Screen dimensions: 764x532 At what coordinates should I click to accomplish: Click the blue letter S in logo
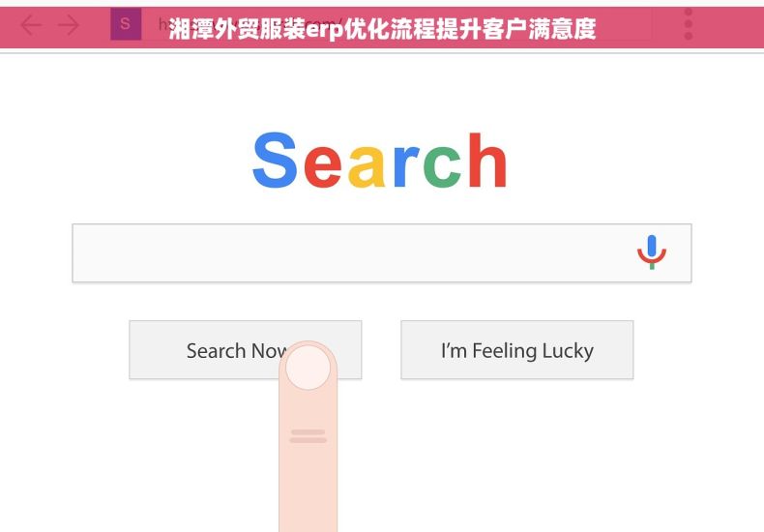click(x=275, y=160)
